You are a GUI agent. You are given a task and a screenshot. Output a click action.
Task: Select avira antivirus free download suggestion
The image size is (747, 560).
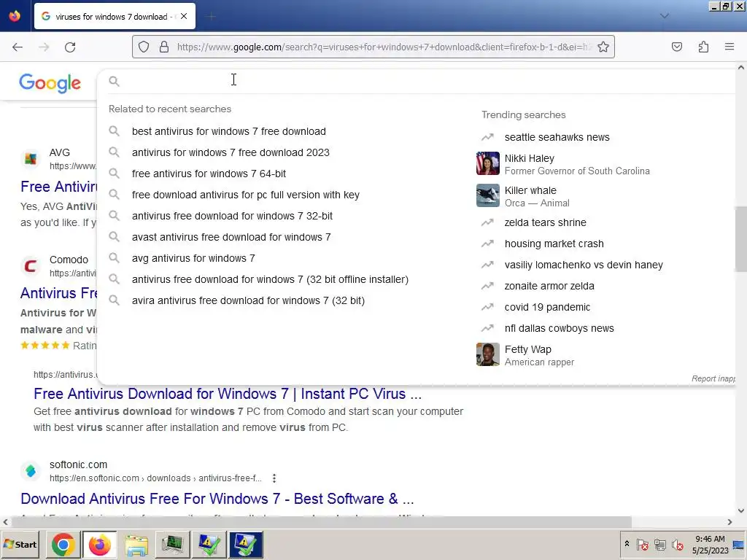[248, 300]
